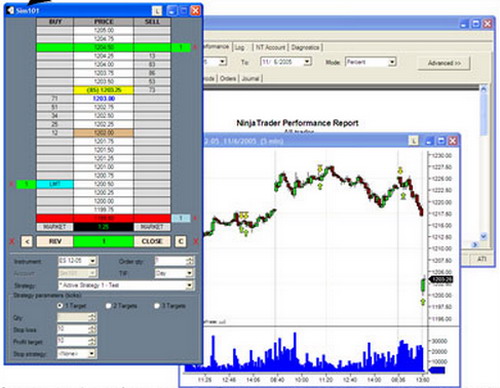Click the red X left of the REV button

(12, 241)
